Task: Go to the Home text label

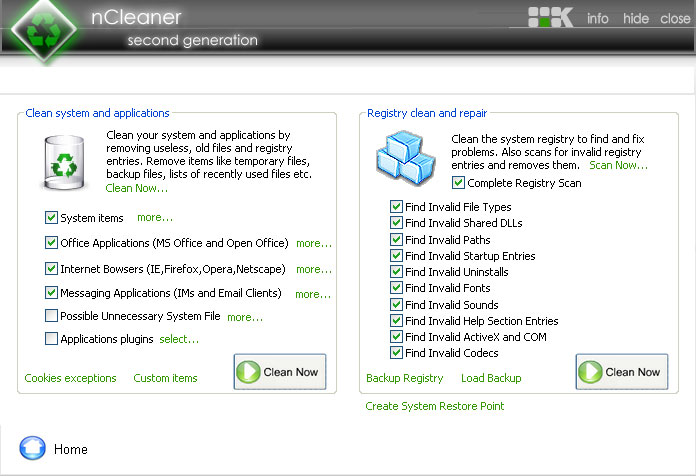Action: 71,449
